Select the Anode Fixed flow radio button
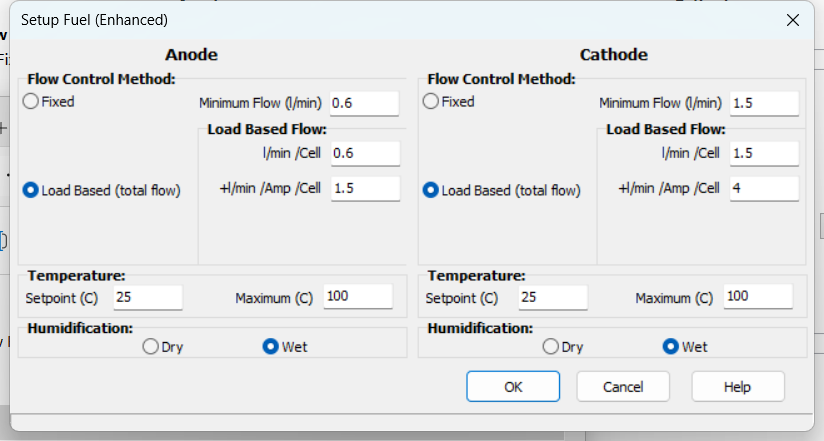The image size is (824, 441). click(x=32, y=102)
